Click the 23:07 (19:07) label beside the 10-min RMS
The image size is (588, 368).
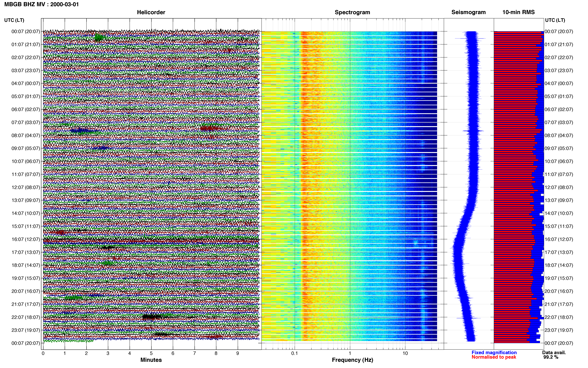(x=559, y=330)
